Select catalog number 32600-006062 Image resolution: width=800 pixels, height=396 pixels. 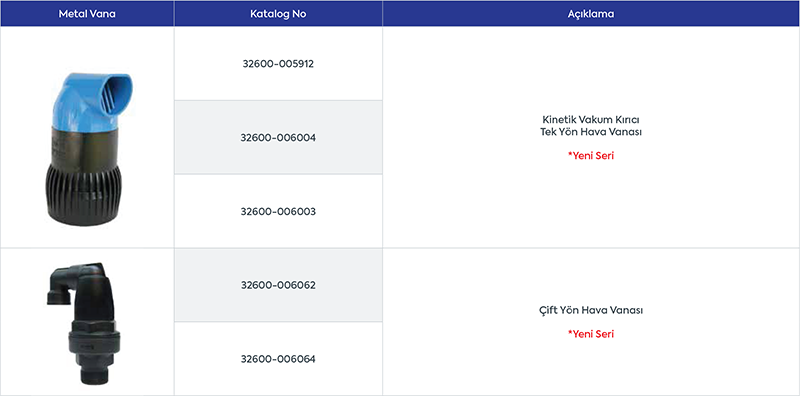click(278, 285)
